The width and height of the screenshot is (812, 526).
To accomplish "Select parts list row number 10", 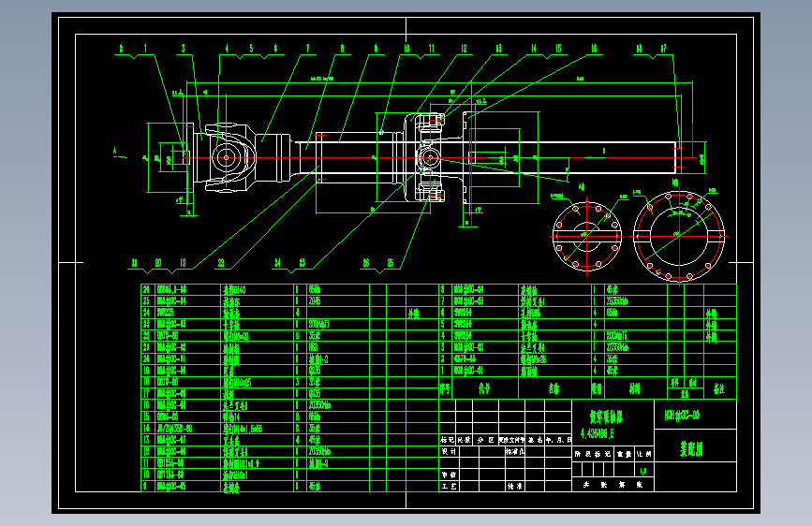I will tap(289, 475).
